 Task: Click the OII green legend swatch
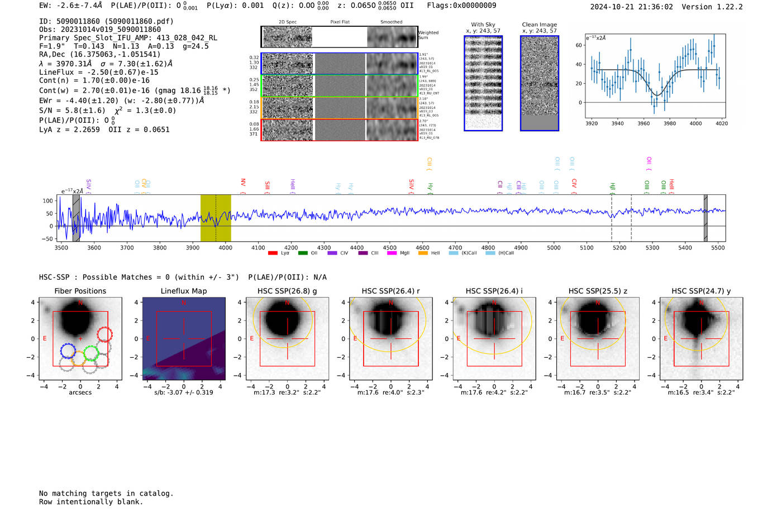[x=303, y=253]
